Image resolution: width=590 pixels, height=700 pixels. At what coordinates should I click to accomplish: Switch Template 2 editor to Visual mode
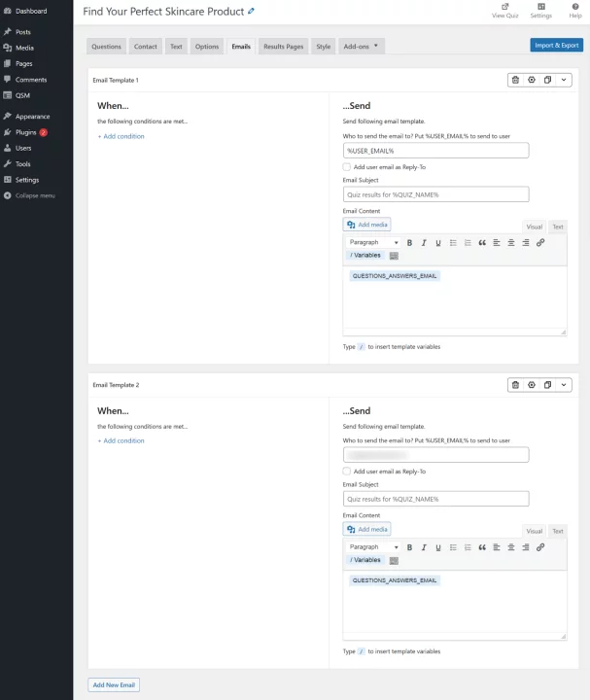tap(535, 531)
